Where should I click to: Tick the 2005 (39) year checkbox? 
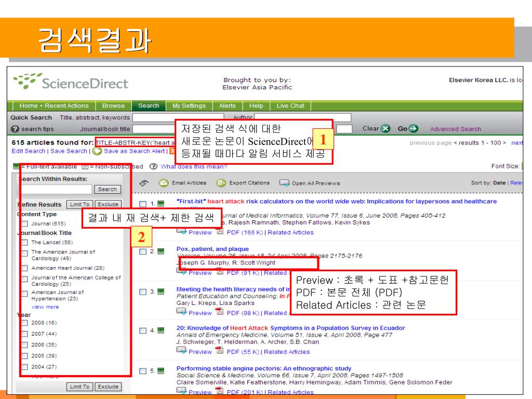[x=24, y=356]
